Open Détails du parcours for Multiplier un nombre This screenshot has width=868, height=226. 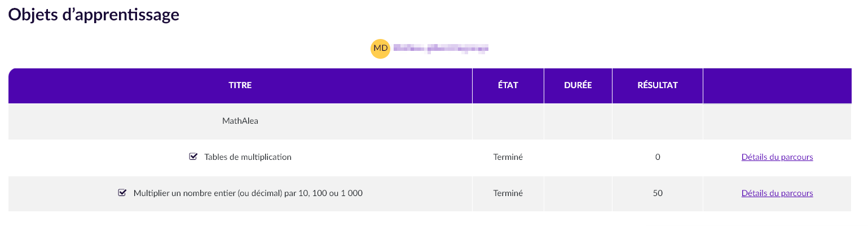click(777, 193)
